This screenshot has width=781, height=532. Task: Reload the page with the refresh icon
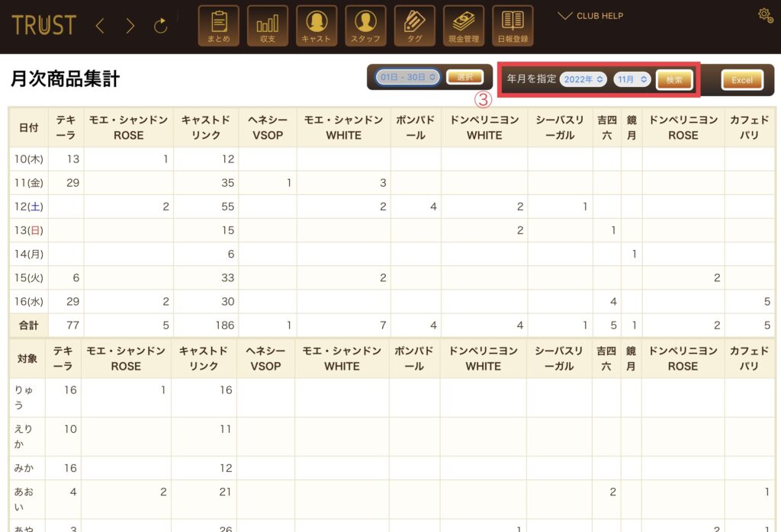(x=160, y=25)
